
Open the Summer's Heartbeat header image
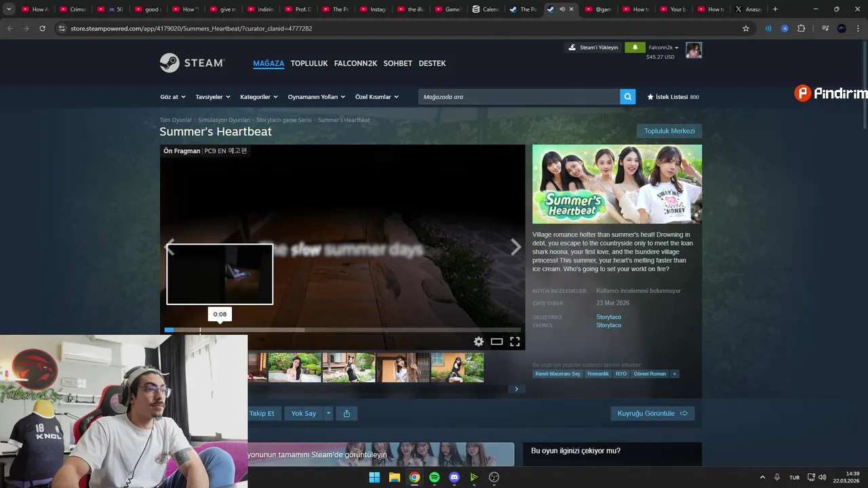(617, 184)
